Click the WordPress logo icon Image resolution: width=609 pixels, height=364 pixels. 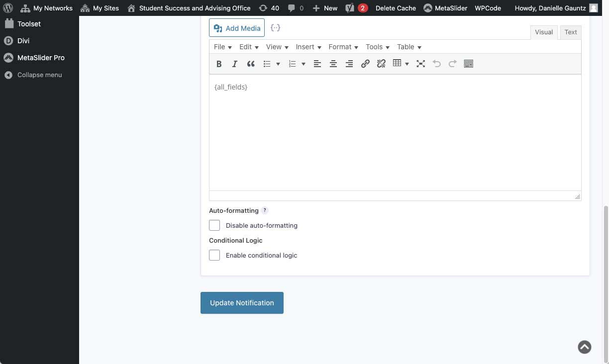(x=8, y=8)
